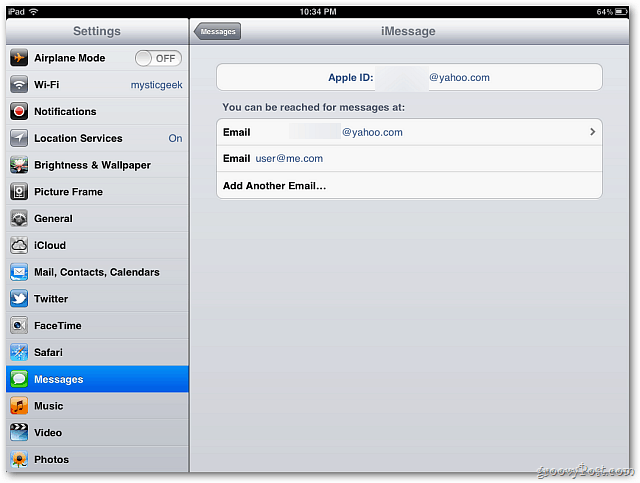Open Wi-Fi settings row
The width and height of the screenshot is (640, 483).
[97, 85]
